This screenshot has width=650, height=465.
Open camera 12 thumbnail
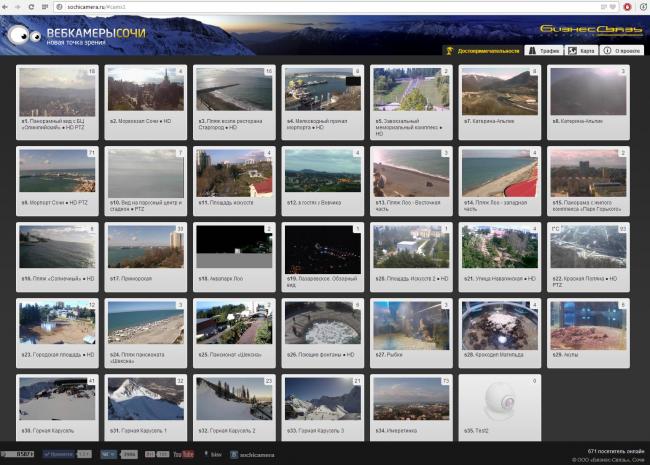coord(323,171)
